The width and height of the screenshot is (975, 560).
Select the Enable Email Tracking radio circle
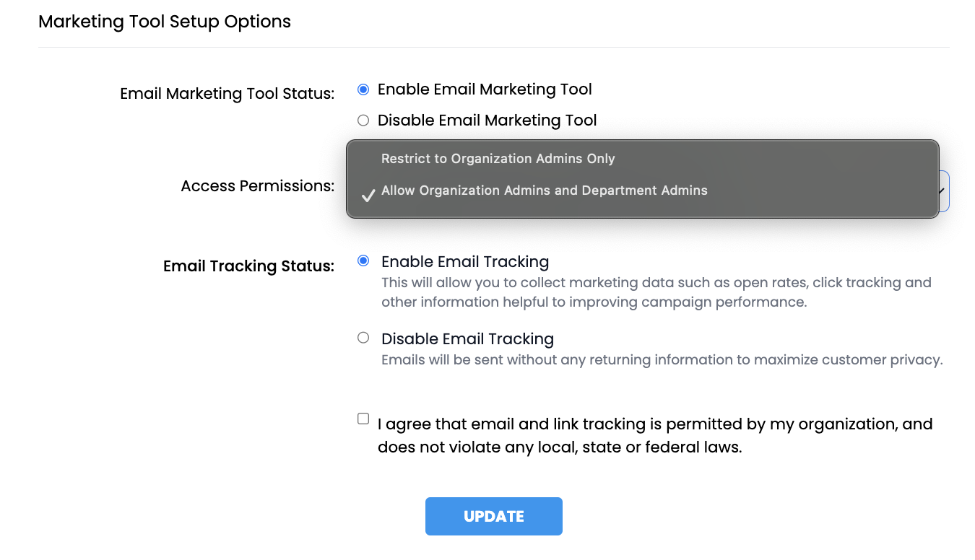(x=363, y=261)
